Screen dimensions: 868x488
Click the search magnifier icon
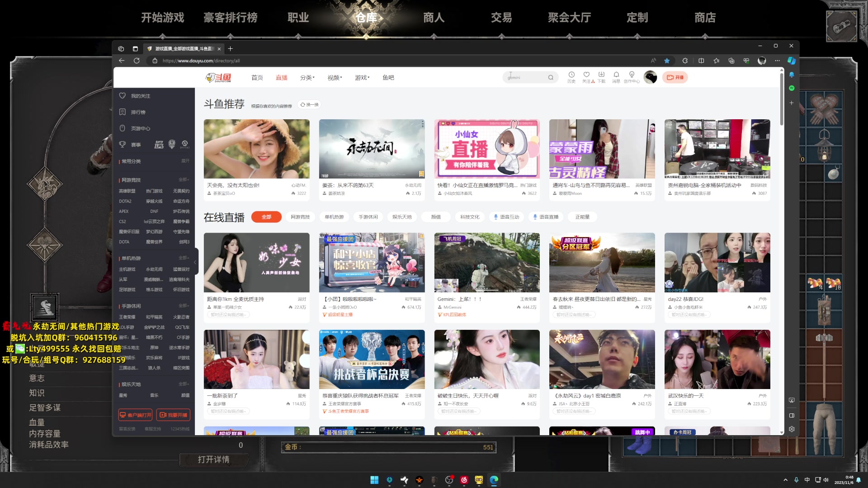click(551, 78)
